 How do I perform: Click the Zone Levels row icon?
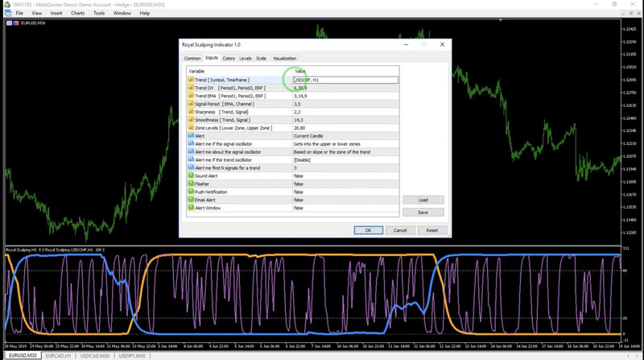coord(191,128)
